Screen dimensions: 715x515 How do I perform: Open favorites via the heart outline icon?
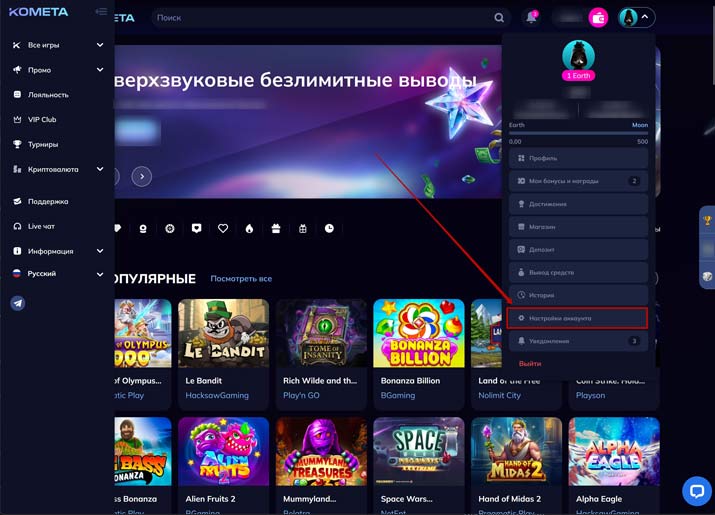coord(223,229)
